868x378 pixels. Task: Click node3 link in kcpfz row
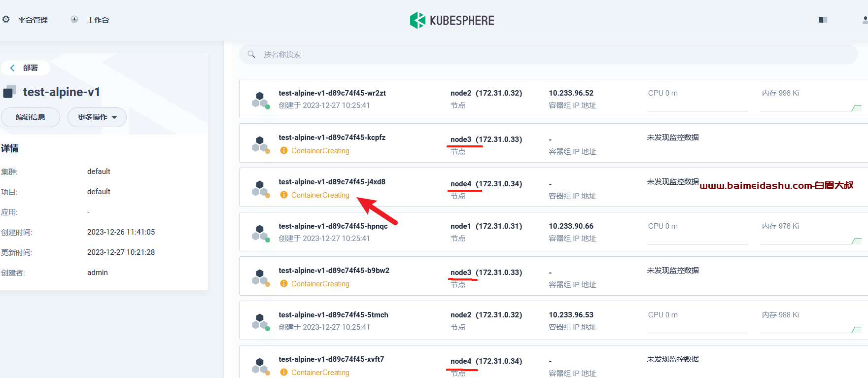click(x=486, y=139)
